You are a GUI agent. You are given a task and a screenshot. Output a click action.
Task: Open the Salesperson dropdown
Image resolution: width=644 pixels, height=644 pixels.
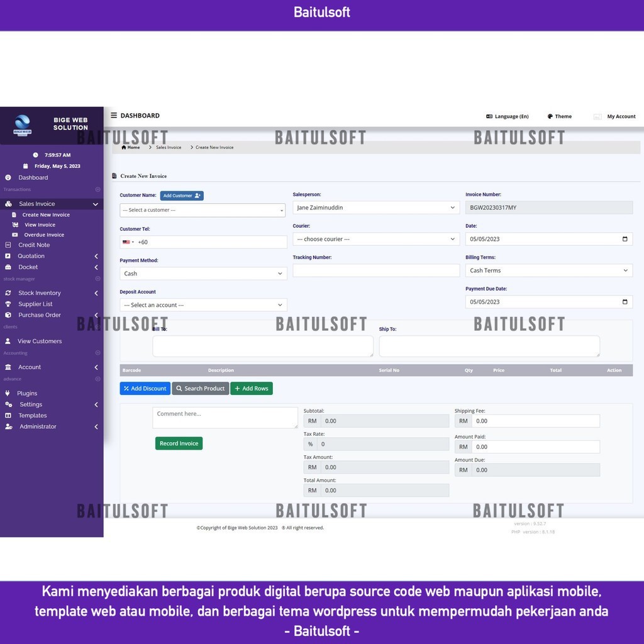click(376, 208)
